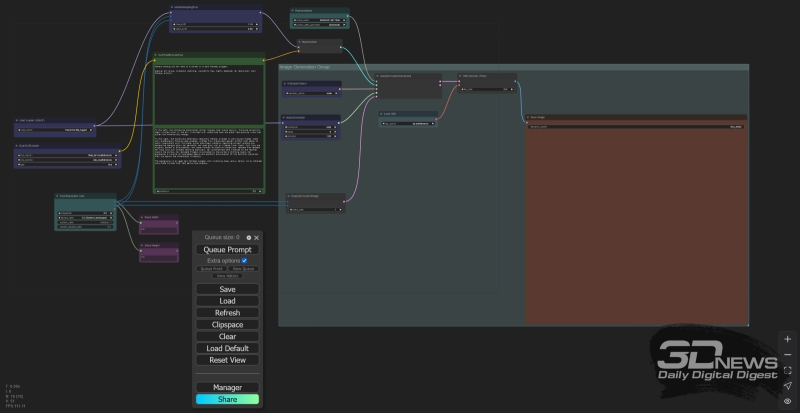The width and height of the screenshot is (800, 413).
Task: Collapse the Load VAE node via its dot
Action: (x=383, y=114)
